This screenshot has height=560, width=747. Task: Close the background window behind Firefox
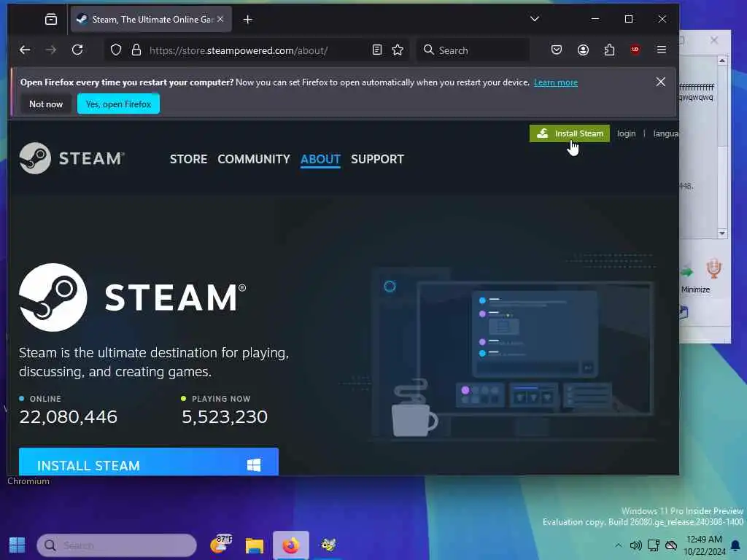click(x=713, y=41)
